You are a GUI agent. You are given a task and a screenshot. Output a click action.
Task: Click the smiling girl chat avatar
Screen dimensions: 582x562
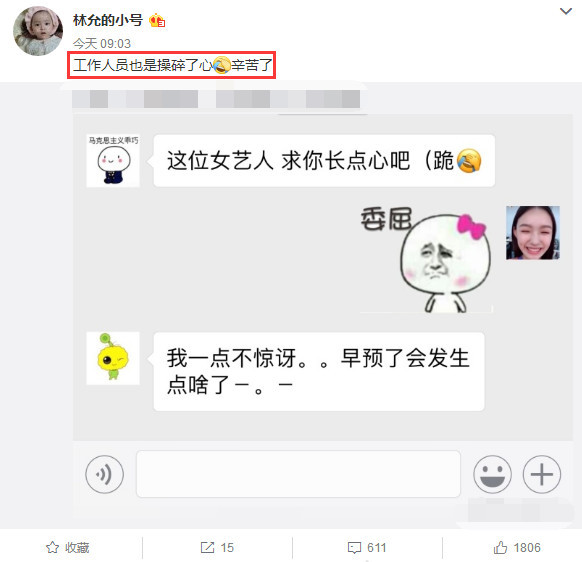[x=533, y=233]
